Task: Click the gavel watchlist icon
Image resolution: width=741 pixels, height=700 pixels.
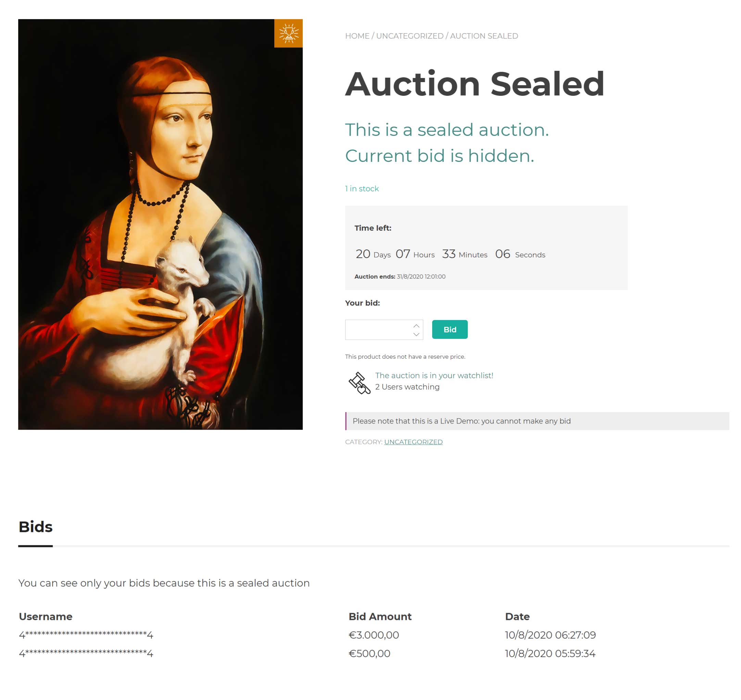Action: coord(359,382)
